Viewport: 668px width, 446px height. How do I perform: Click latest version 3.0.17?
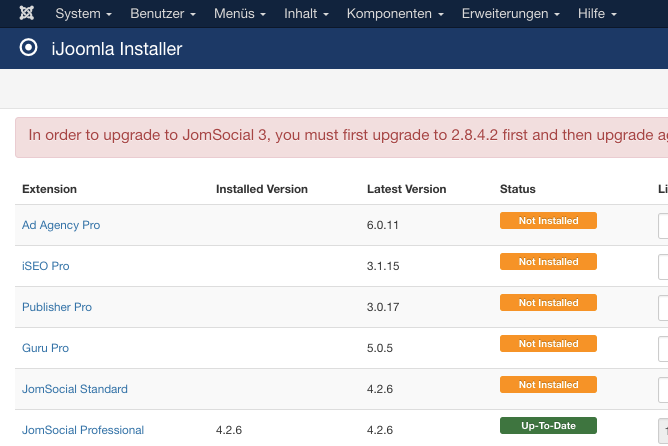point(383,307)
